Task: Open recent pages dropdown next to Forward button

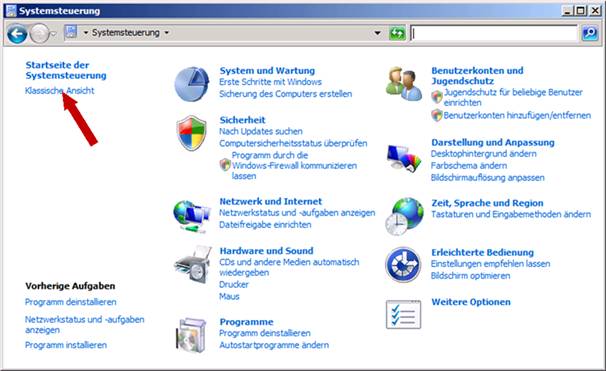Action: 54,34
